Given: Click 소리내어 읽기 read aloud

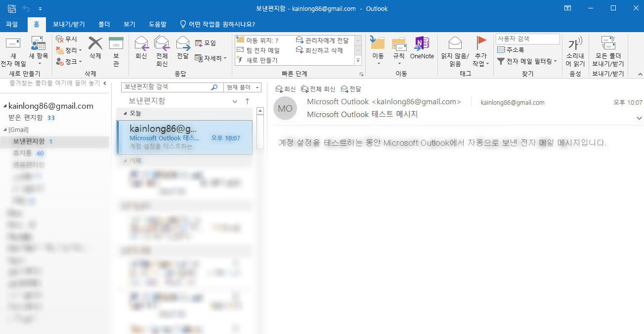Looking at the screenshot, I should [x=575, y=51].
